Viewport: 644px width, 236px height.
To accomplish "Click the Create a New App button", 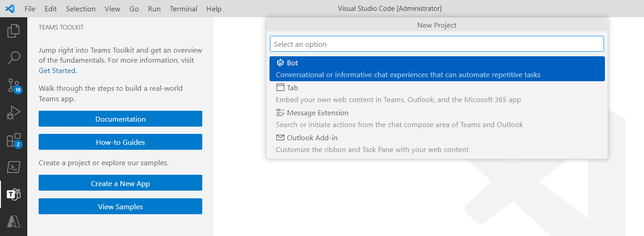I will 120,183.
